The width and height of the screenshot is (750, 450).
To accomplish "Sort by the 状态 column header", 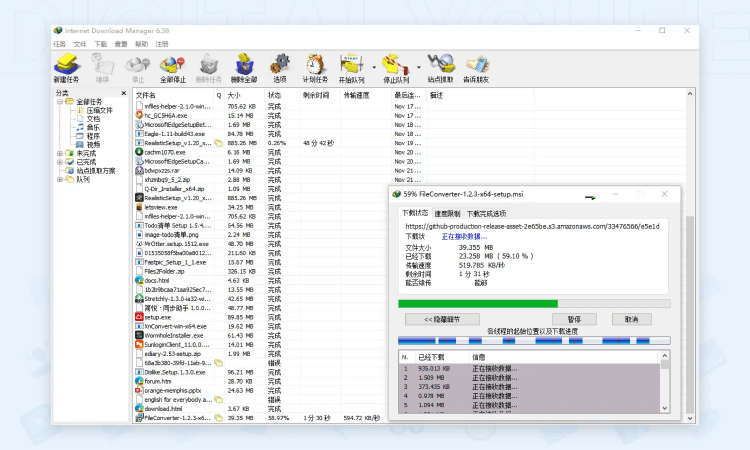I will click(x=282, y=95).
